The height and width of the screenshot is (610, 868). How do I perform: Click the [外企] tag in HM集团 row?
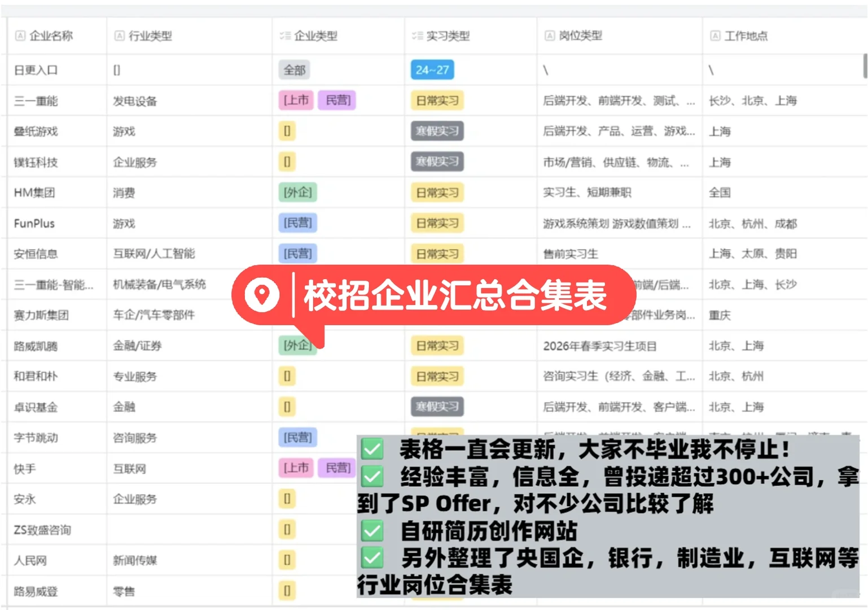(297, 192)
